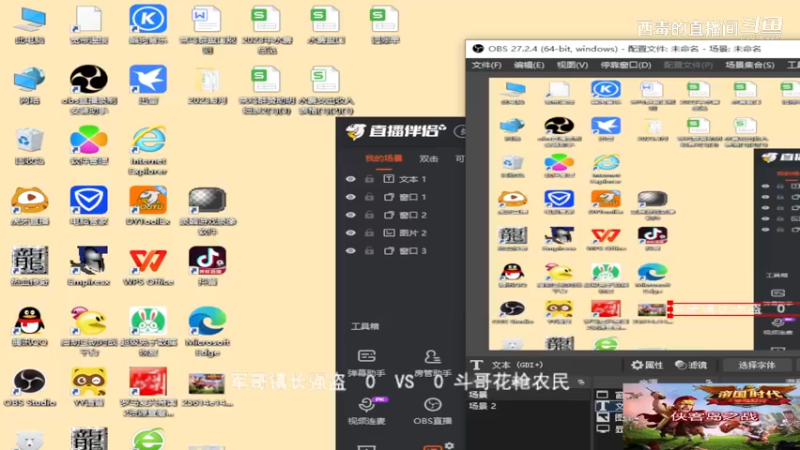Click the OBS title bar
The image size is (800, 450).
tap(633, 49)
